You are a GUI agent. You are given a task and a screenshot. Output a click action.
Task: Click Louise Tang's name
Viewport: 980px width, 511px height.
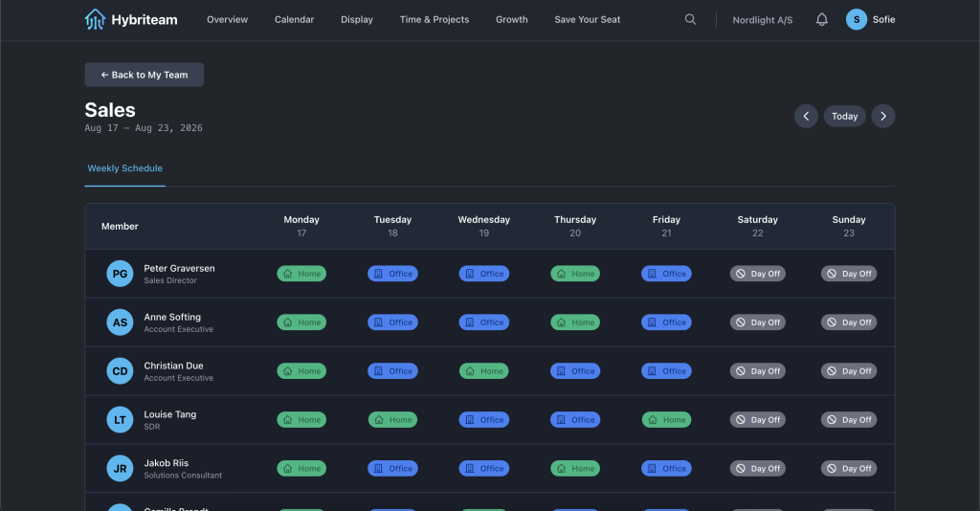click(170, 414)
